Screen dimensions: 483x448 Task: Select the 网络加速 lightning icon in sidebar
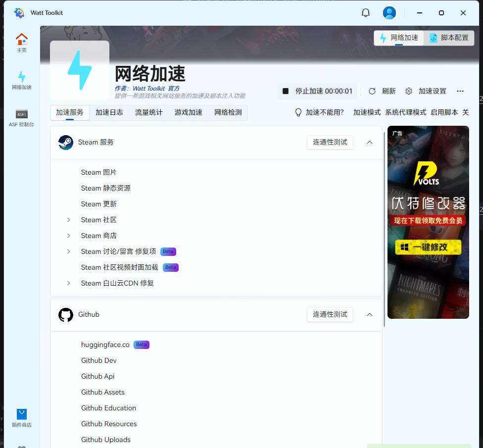coord(21,77)
